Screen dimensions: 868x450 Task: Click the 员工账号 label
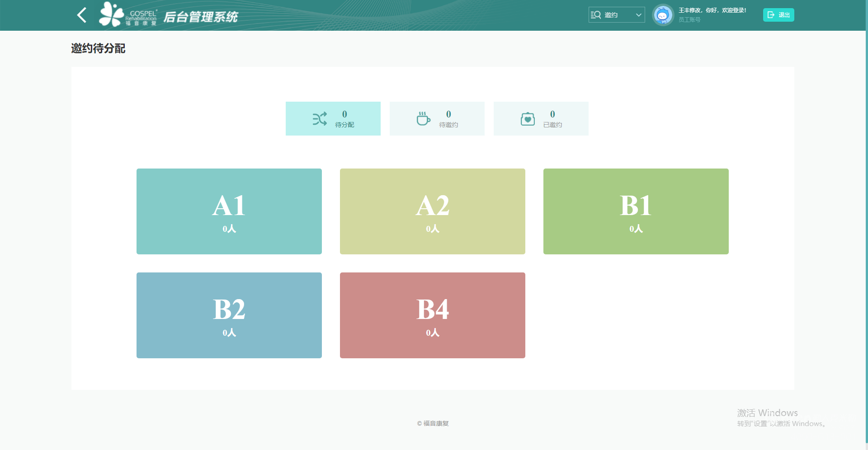click(x=689, y=20)
